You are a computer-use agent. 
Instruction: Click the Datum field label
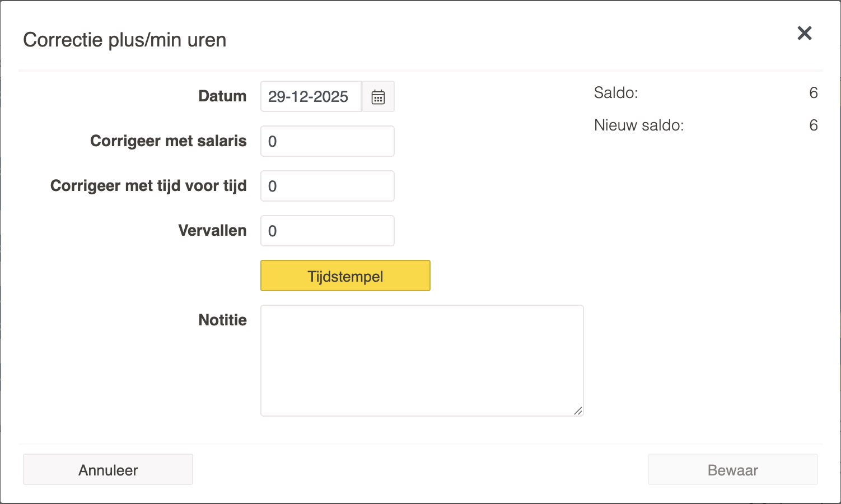[x=222, y=96]
